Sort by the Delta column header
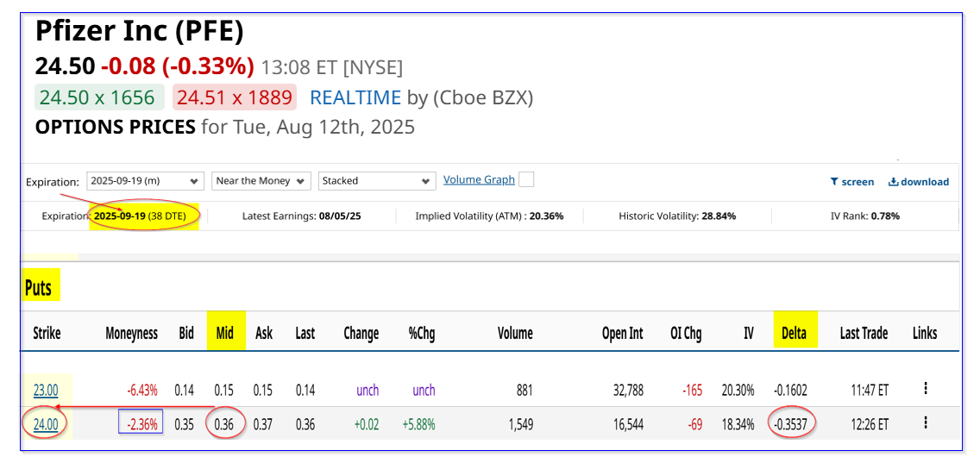 coord(794,333)
